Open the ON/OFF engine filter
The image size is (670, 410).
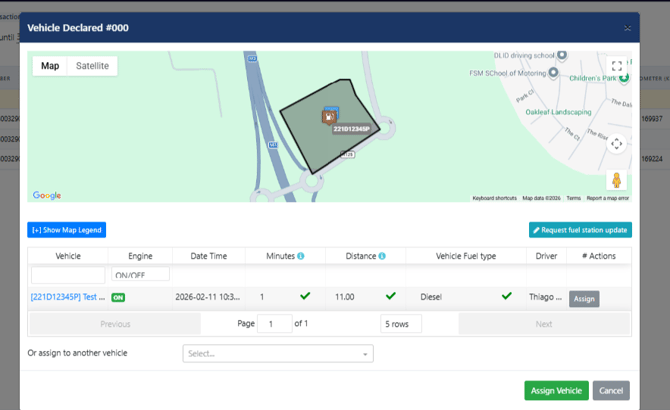coord(140,274)
